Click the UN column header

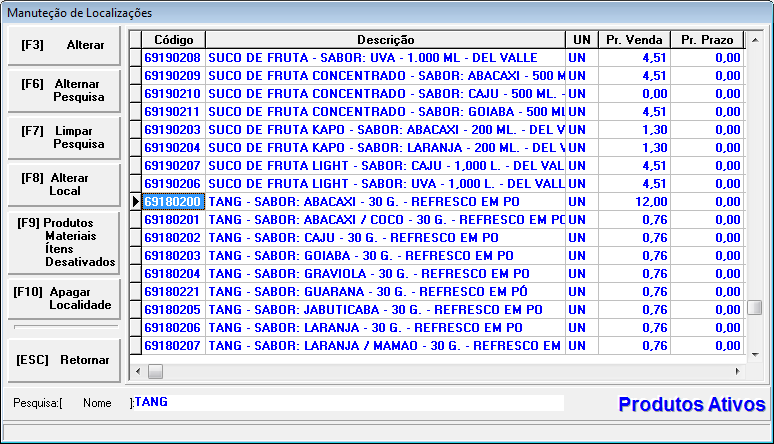[x=580, y=39]
